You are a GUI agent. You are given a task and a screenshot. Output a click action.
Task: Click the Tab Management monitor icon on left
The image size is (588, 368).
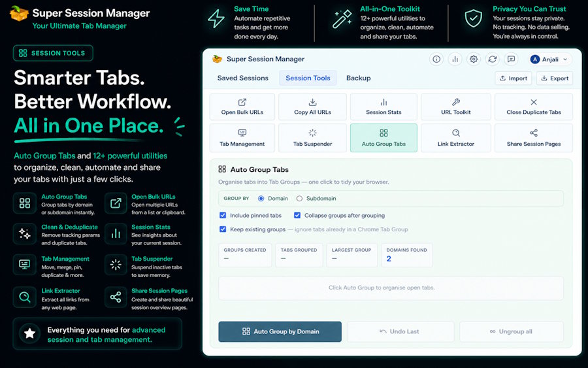25,265
